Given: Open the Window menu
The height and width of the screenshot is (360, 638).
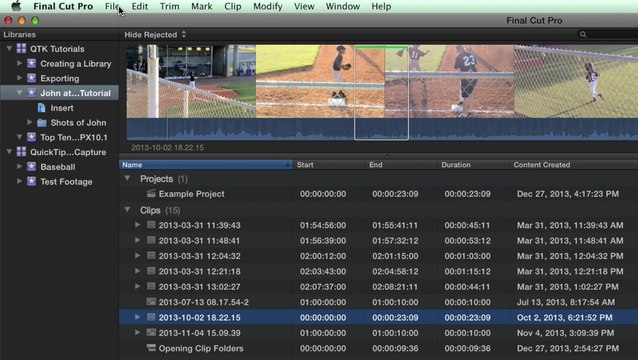Looking at the screenshot, I should pos(343,6).
